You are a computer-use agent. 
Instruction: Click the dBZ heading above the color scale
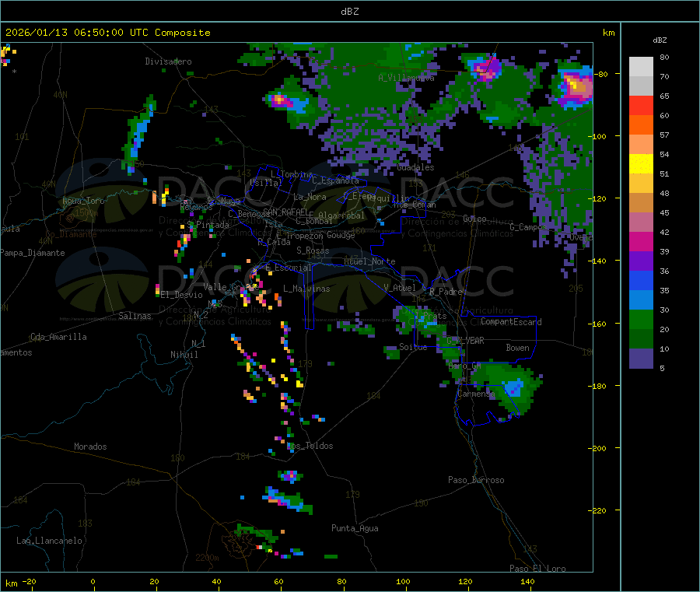point(660,40)
